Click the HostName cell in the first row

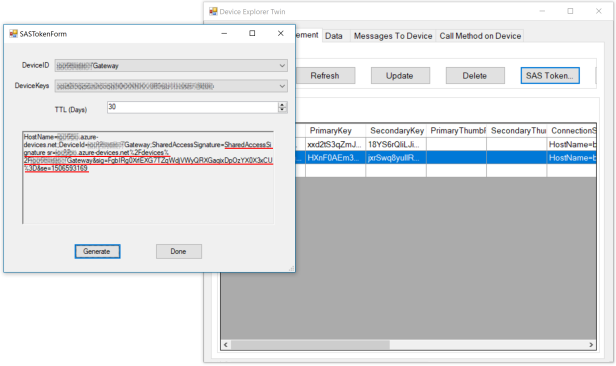click(x=572, y=145)
